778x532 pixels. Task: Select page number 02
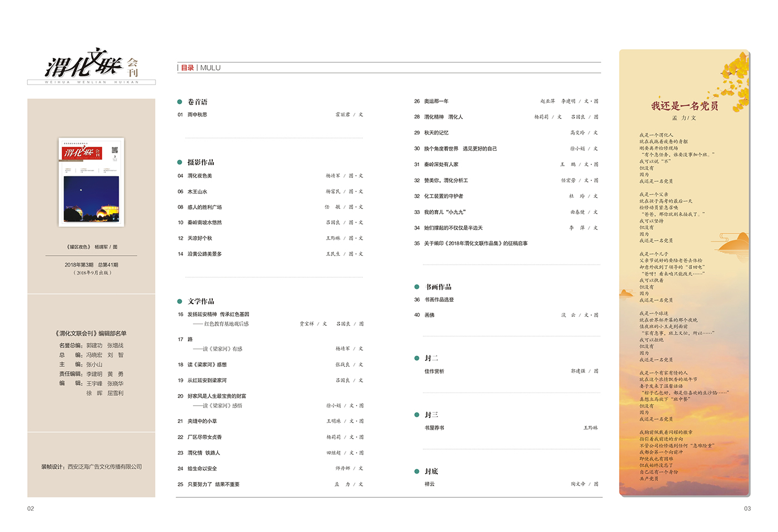(x=31, y=509)
